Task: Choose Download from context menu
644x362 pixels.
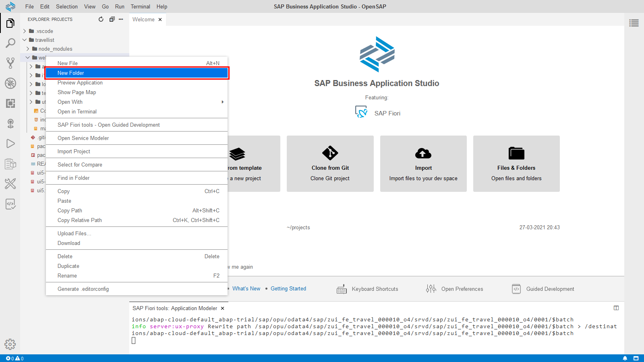Action: point(137,243)
